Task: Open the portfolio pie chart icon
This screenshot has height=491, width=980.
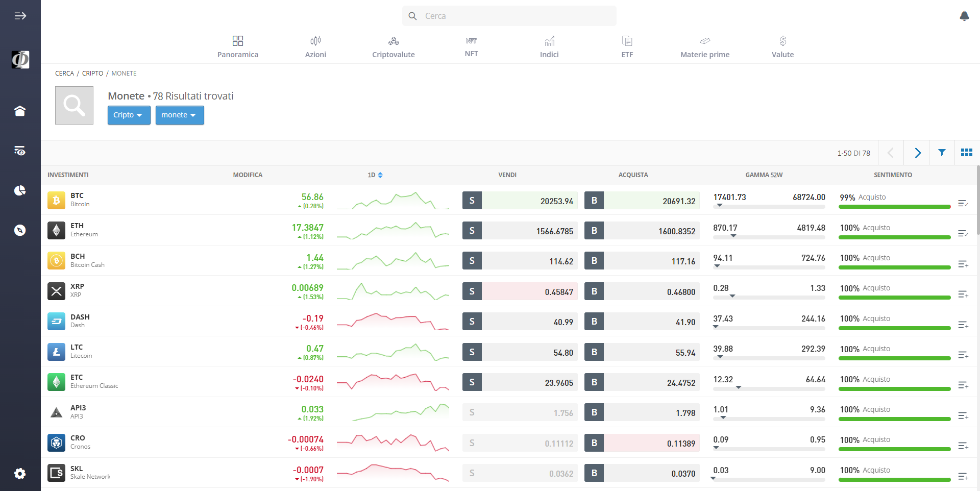Action: coord(20,190)
